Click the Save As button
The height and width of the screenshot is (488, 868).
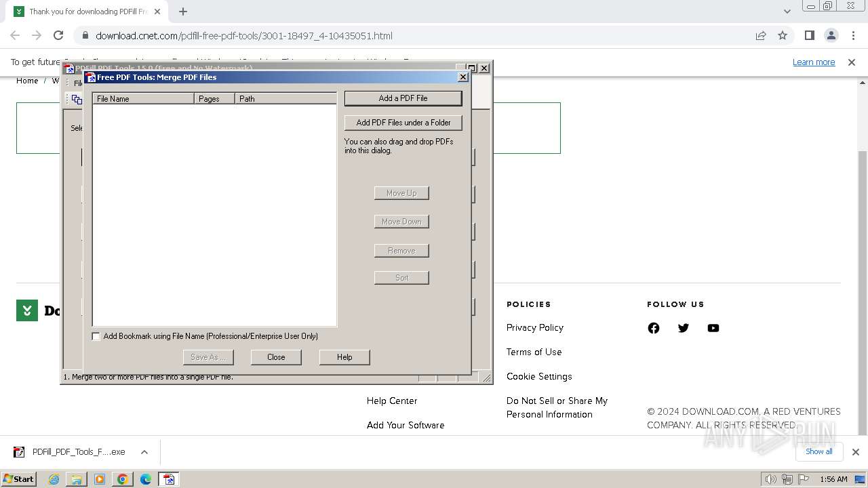(208, 357)
